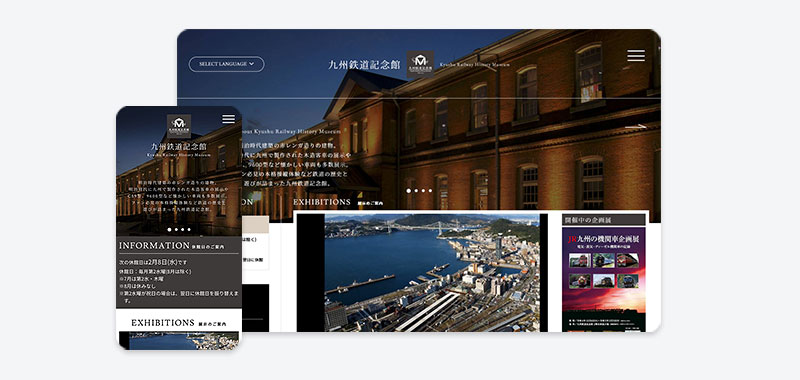Click desktop title text 九州鉄道記念館
Screen dimensions: 800x380
[365, 65]
